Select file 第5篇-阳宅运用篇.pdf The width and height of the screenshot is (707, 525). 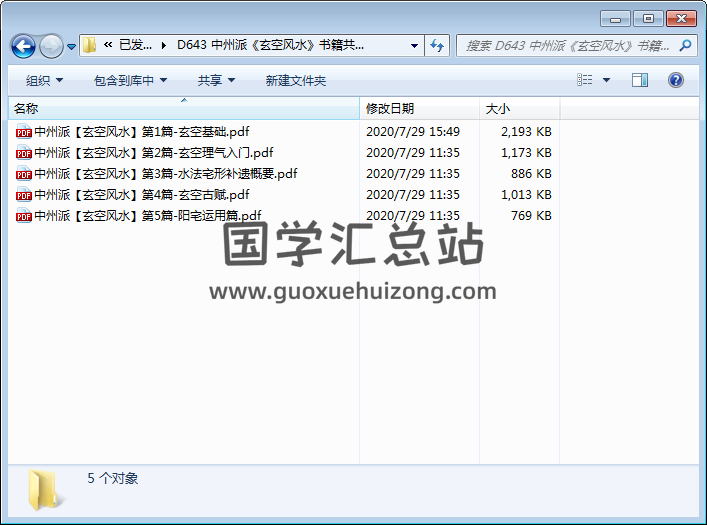pos(148,216)
